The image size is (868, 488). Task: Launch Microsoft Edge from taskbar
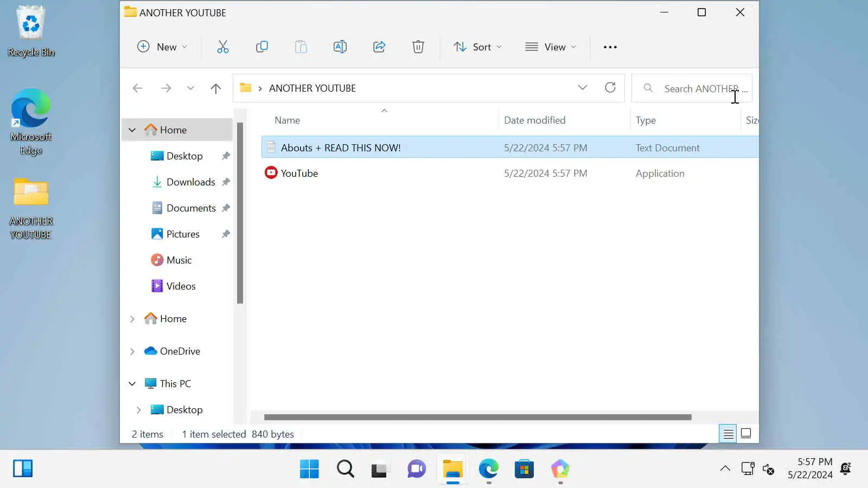point(488,469)
